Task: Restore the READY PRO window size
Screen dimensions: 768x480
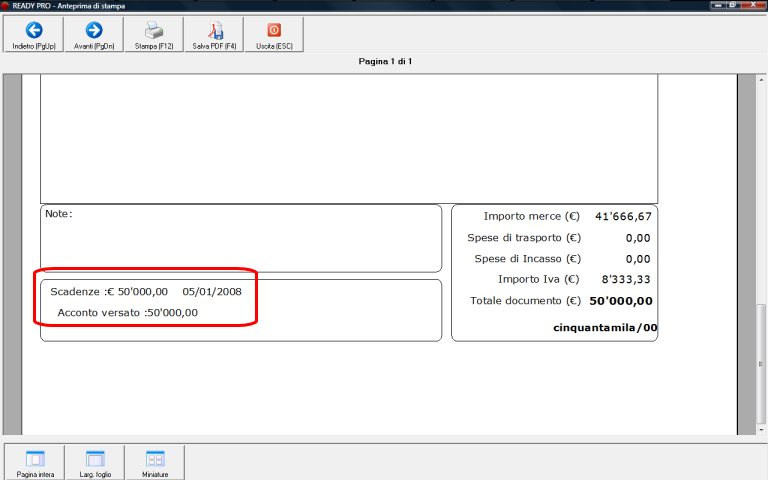Action: [x=732, y=5]
